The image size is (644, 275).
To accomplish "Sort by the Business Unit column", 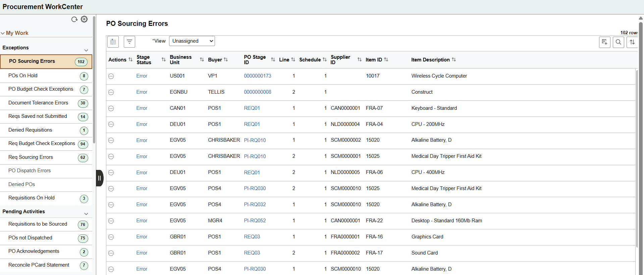I will (202, 59).
